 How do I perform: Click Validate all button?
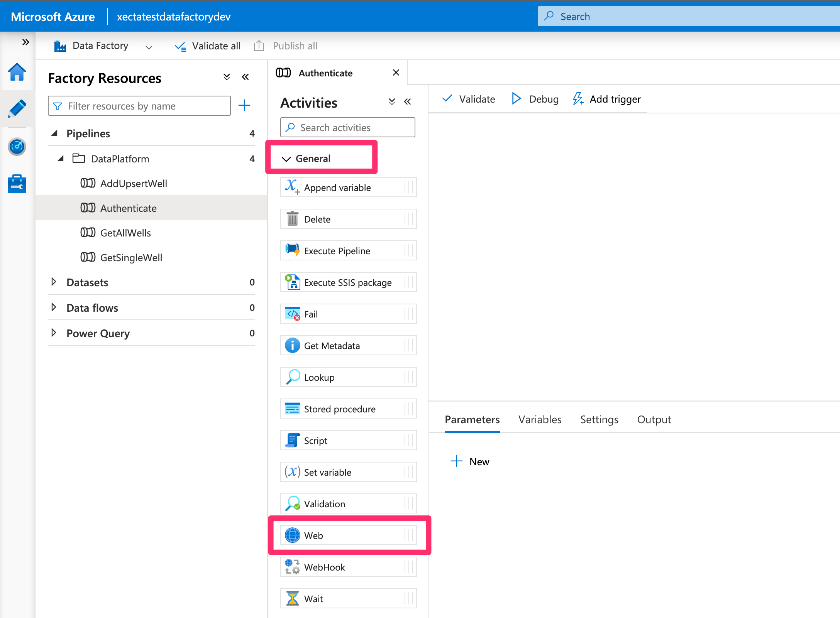coord(208,46)
